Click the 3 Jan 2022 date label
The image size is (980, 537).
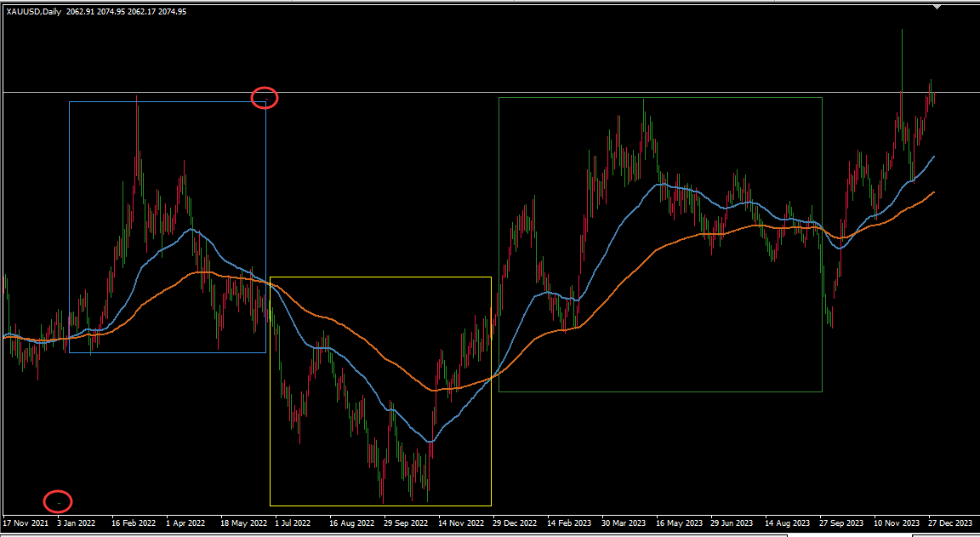[x=76, y=522]
